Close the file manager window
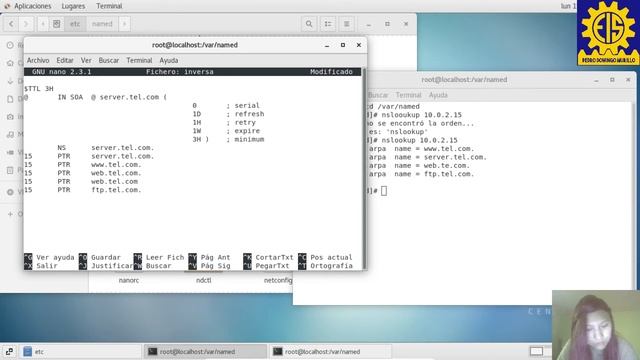640x360 pixels. point(406,24)
